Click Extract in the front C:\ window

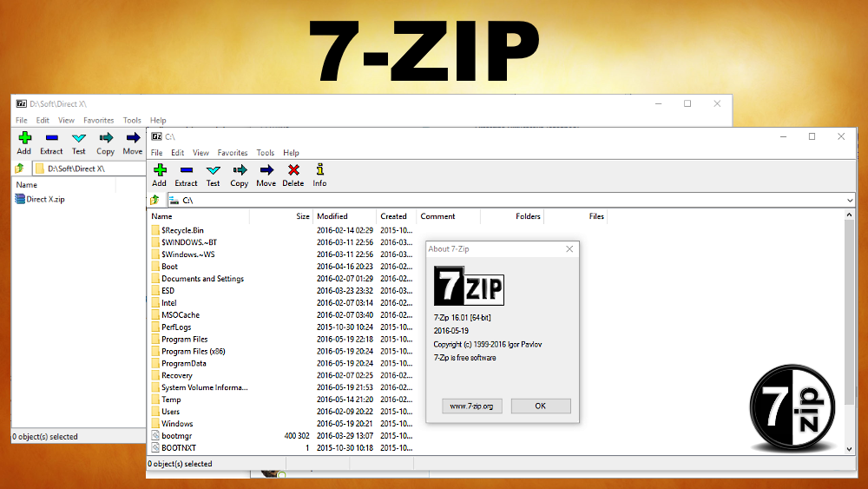coord(186,175)
